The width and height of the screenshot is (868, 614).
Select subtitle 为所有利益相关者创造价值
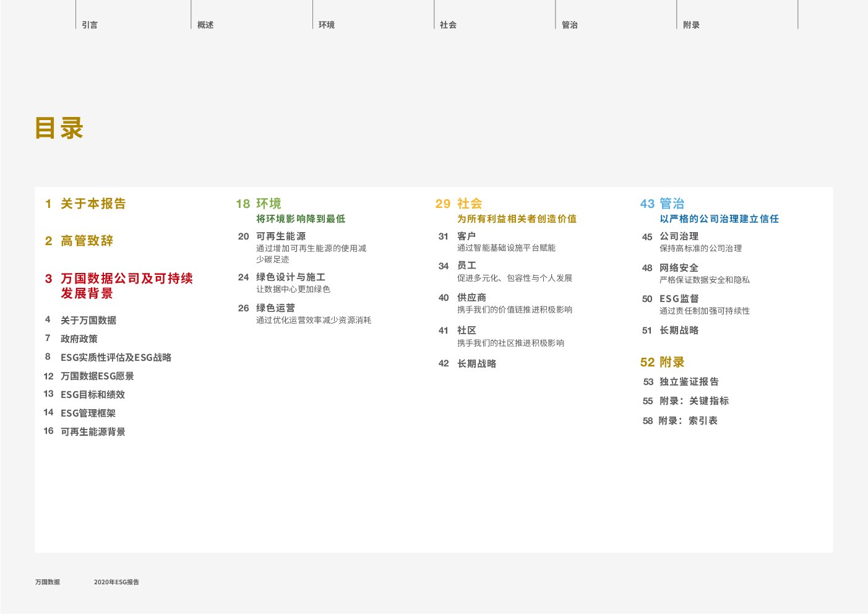517,219
